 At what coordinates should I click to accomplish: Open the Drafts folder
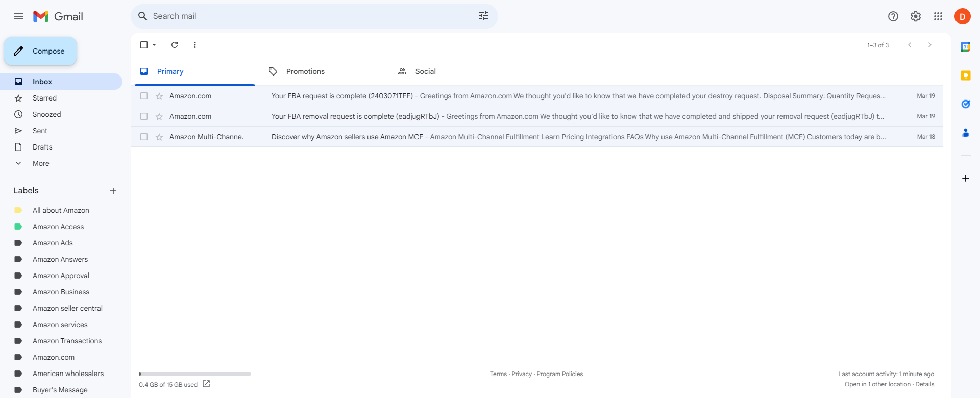[61, 147]
